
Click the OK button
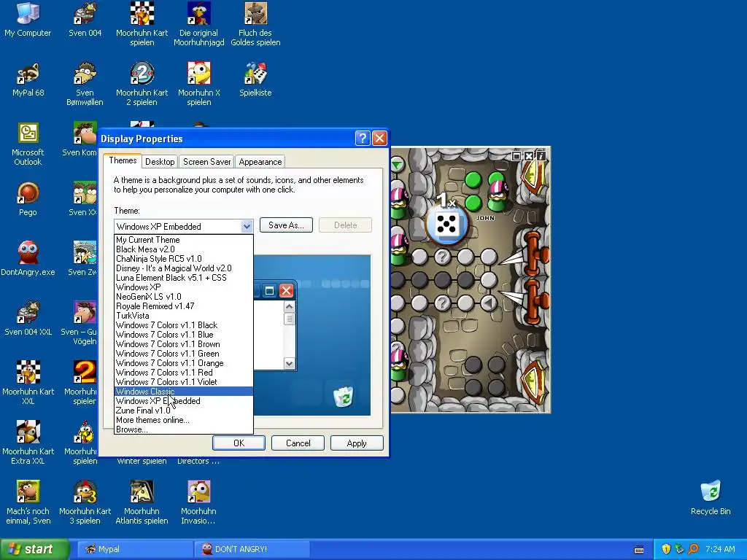[239, 443]
